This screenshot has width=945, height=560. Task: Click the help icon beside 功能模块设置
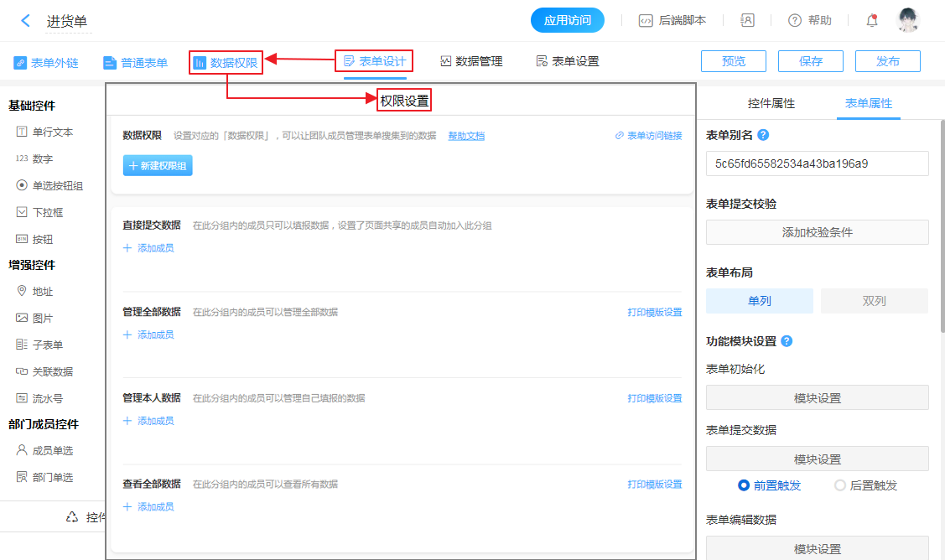click(x=787, y=341)
